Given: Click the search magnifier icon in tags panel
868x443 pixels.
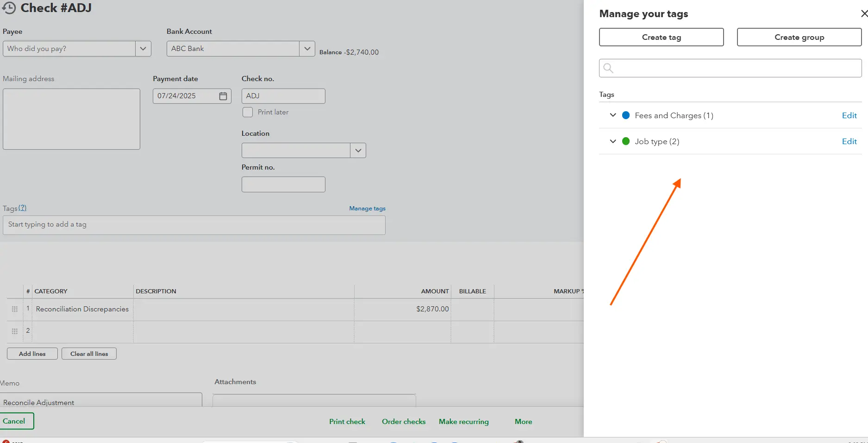Looking at the screenshot, I should pos(608,68).
